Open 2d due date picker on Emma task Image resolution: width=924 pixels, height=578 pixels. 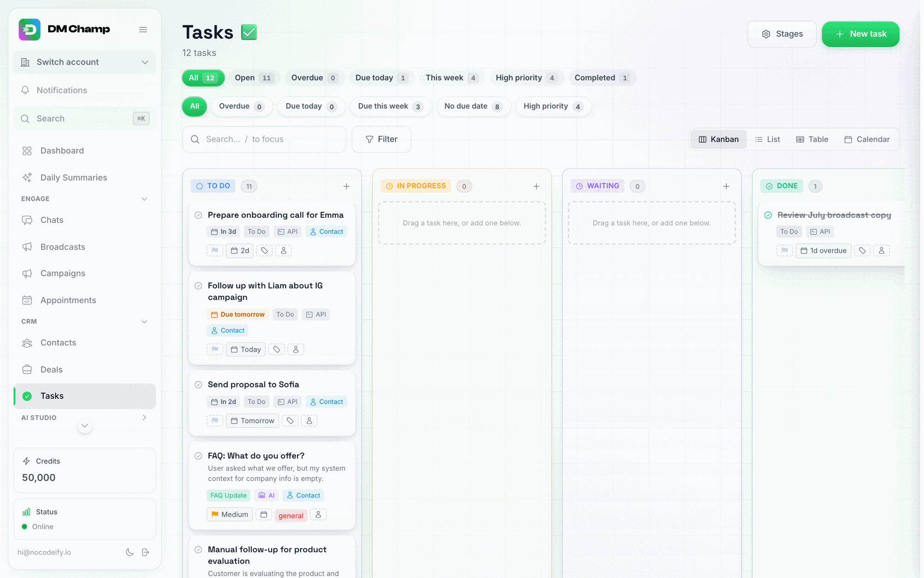click(240, 251)
